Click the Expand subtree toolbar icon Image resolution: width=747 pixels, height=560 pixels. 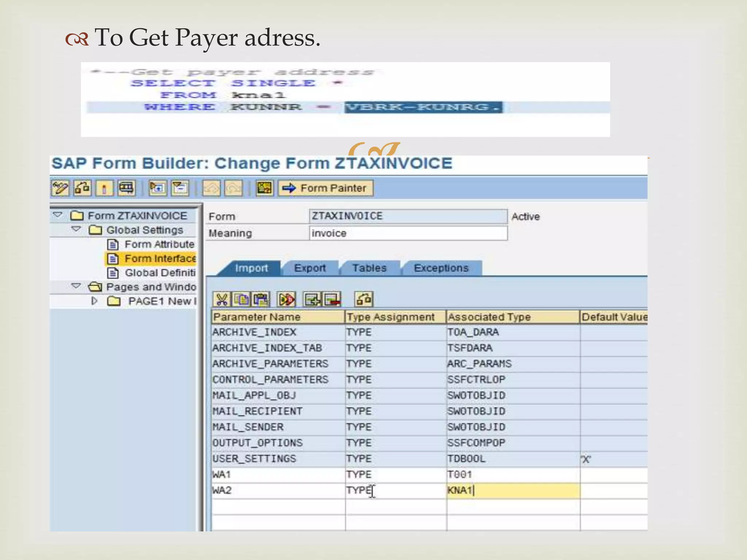158,188
